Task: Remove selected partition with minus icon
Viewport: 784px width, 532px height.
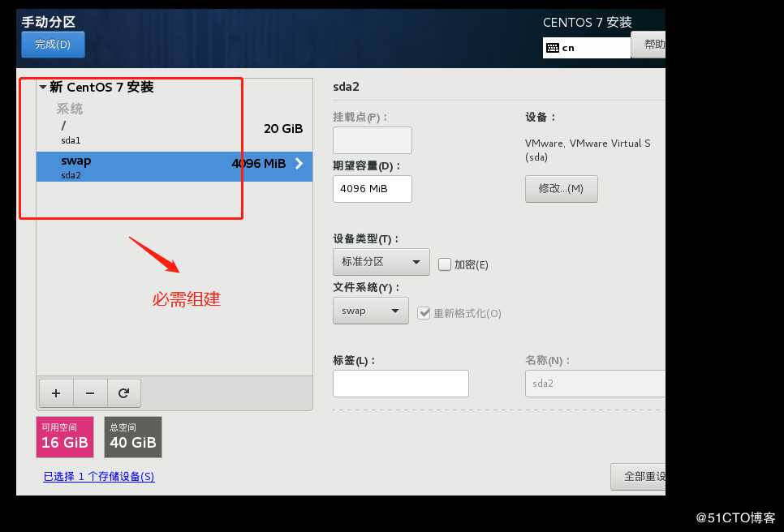Action: (x=90, y=393)
